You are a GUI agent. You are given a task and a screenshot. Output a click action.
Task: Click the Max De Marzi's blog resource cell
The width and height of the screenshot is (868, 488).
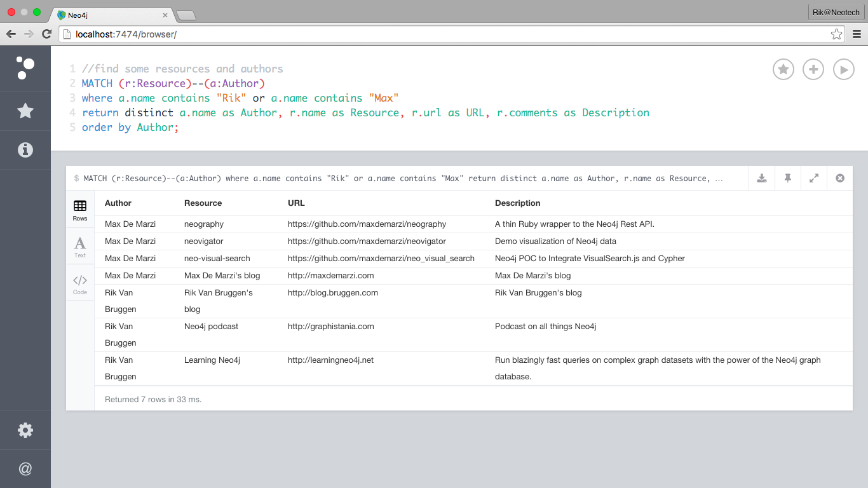[222, 276]
